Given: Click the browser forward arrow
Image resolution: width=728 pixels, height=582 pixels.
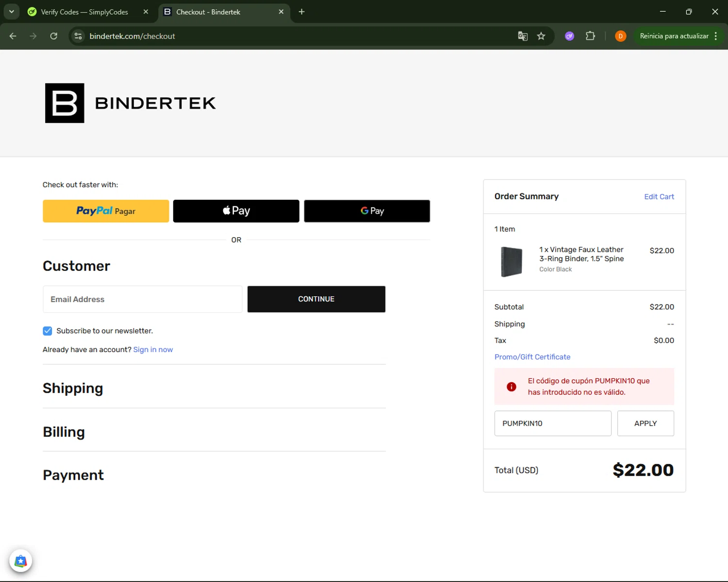Looking at the screenshot, I should [33, 36].
